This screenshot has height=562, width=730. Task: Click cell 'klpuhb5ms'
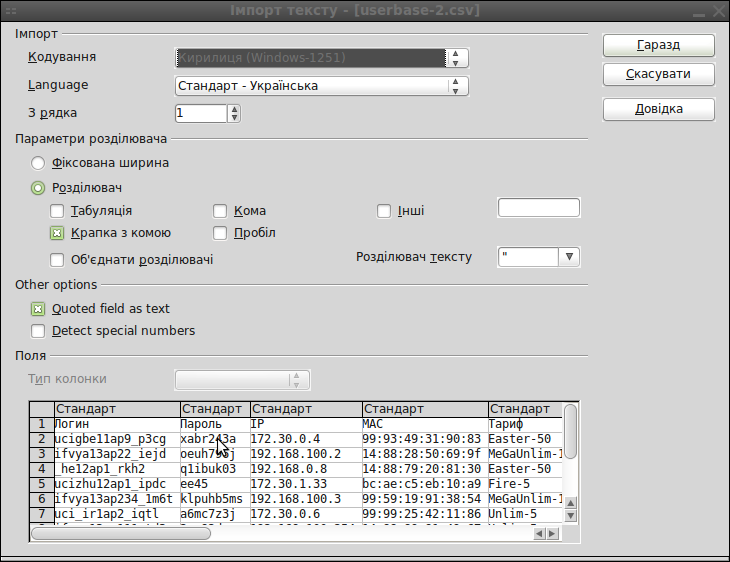215,499
